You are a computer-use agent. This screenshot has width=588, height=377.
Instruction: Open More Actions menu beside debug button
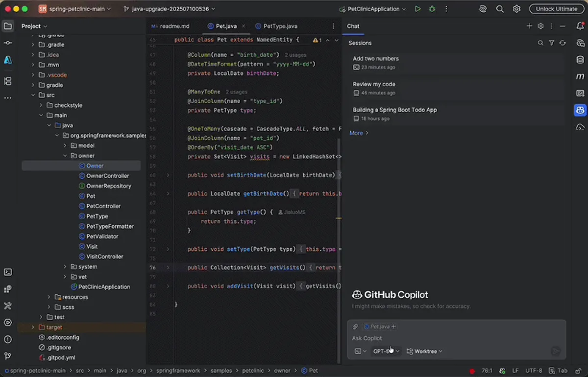tap(446, 9)
